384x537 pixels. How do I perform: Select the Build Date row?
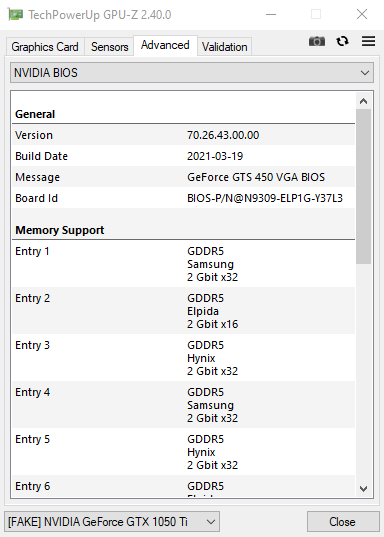[x=184, y=156]
